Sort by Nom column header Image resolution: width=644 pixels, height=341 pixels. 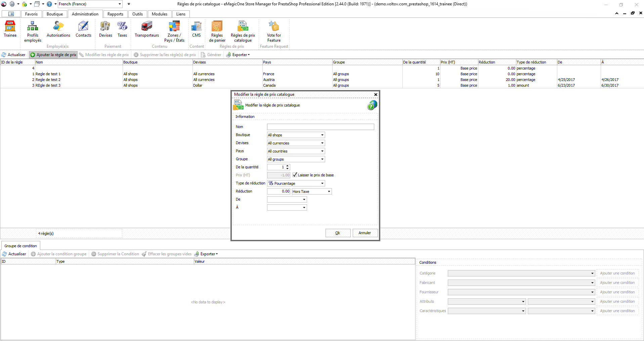pos(79,62)
